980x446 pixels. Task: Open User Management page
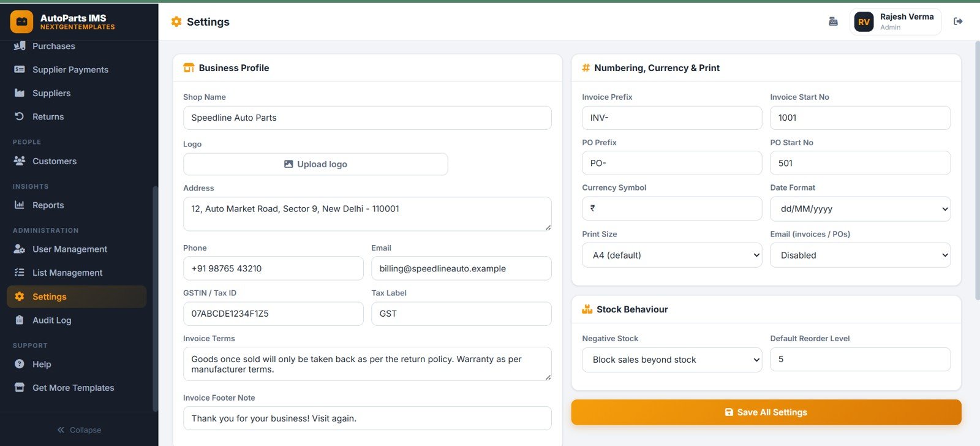(x=77, y=249)
